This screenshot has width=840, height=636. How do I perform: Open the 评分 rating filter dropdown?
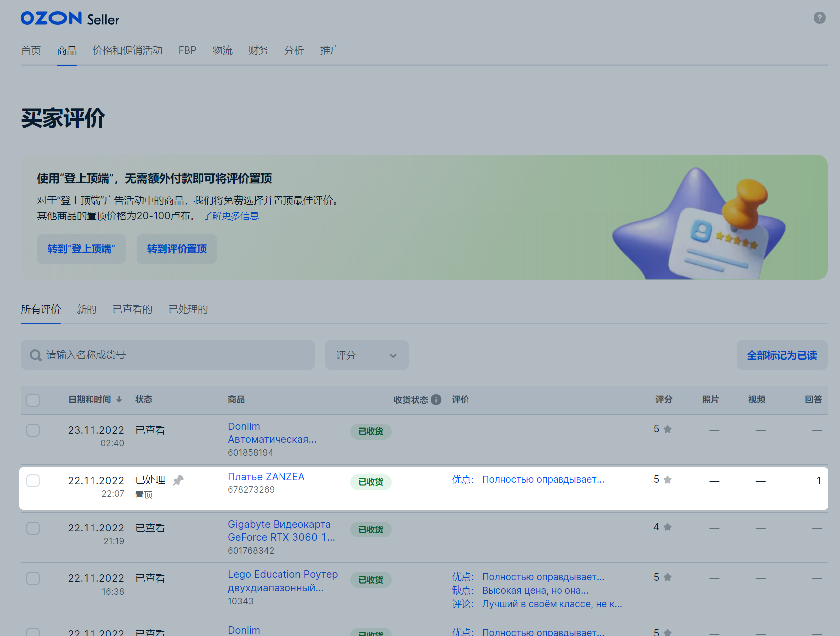[367, 355]
